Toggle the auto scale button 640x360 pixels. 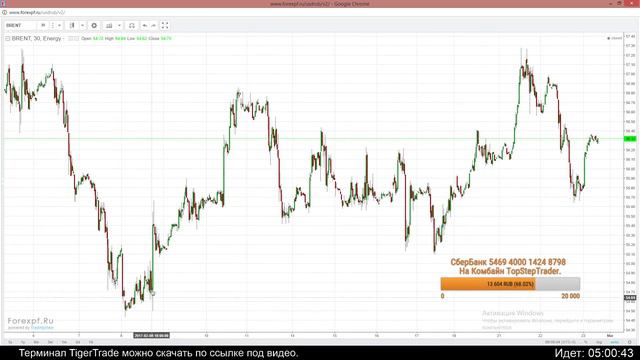pyautogui.click(x=614, y=342)
